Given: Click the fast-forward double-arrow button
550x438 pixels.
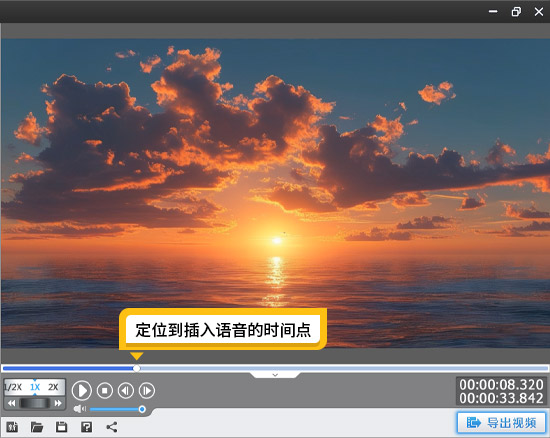Looking at the screenshot, I should click(58, 403).
